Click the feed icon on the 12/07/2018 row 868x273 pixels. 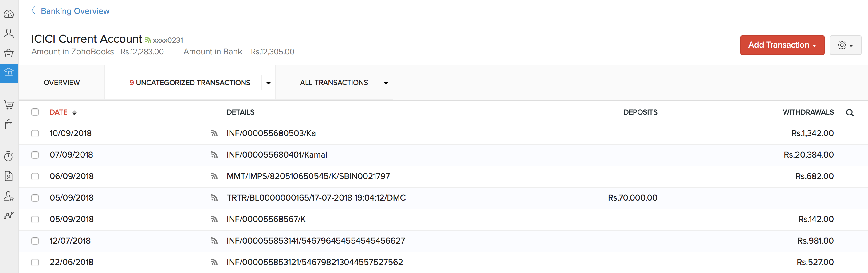214,241
